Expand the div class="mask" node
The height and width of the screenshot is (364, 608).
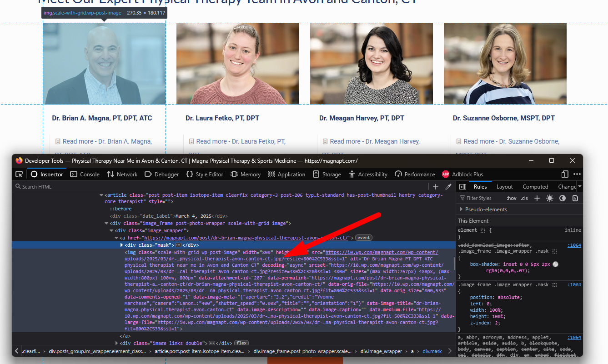(x=121, y=245)
